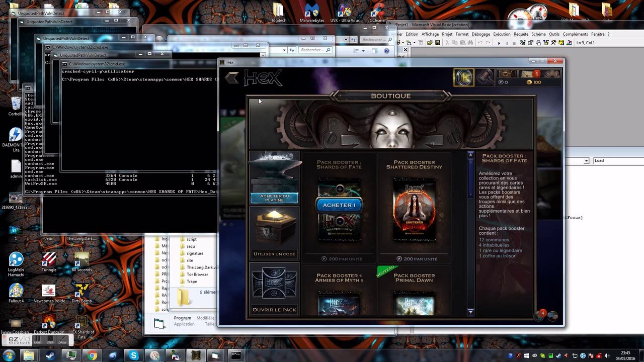Click the Ezvid recorder Pause control

click(x=38, y=341)
